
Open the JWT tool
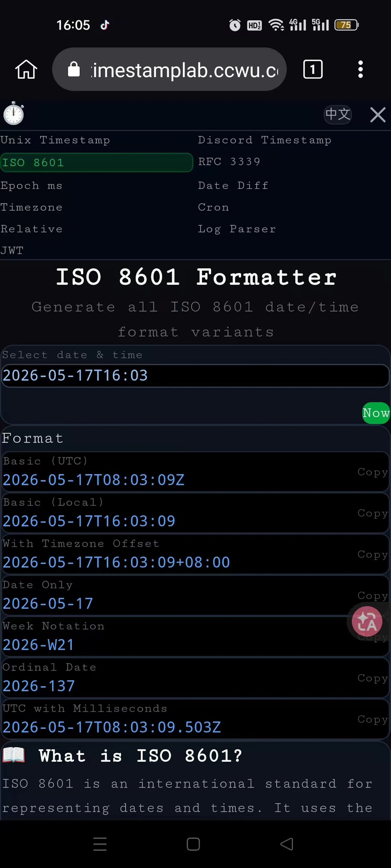click(x=12, y=250)
